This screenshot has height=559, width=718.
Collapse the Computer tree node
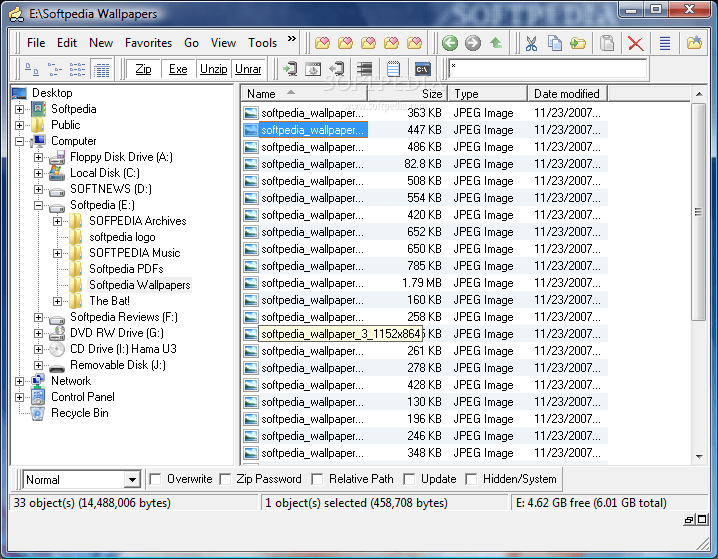click(19, 141)
